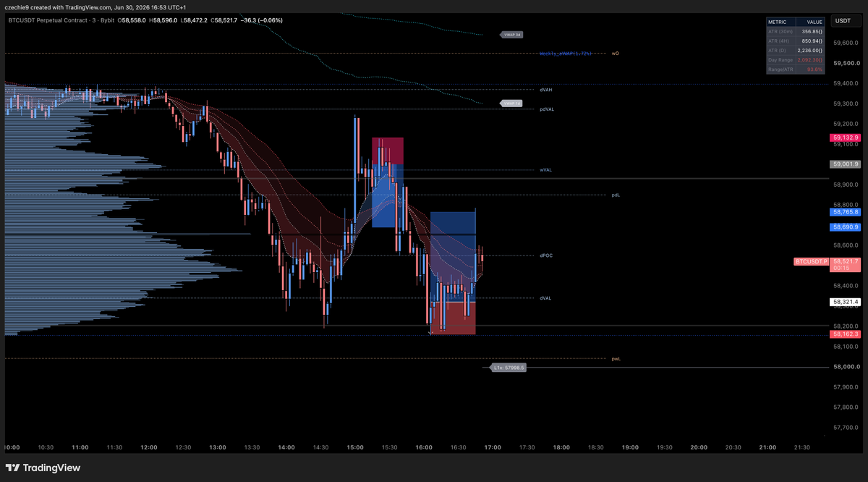Click the VWAP 1d label tag

pos(511,103)
